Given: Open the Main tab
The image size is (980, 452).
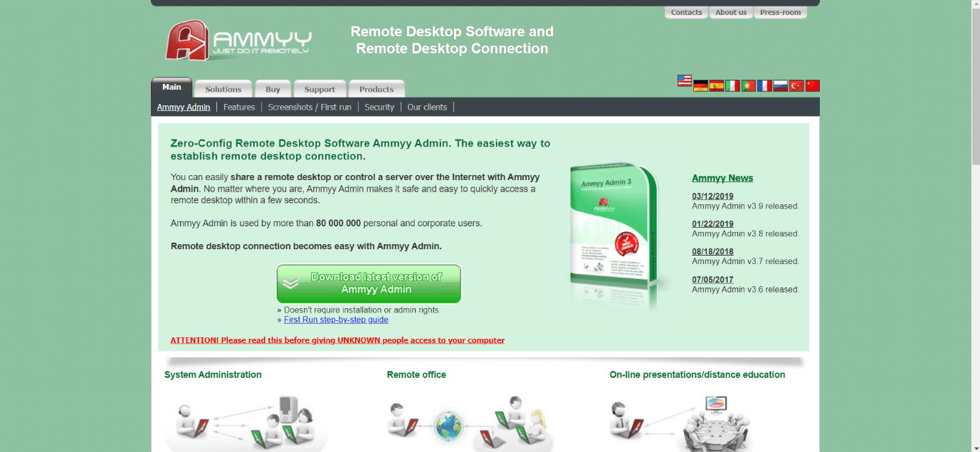Looking at the screenshot, I should point(172,88).
